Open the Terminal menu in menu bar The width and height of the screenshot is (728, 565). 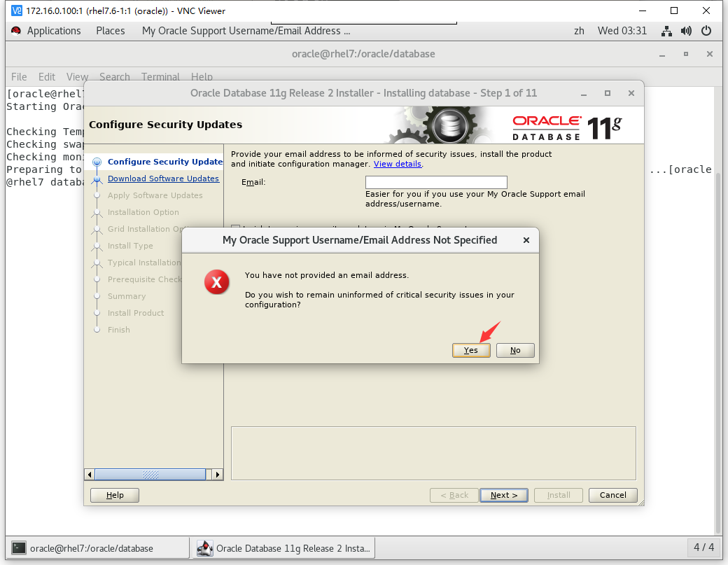(x=160, y=76)
